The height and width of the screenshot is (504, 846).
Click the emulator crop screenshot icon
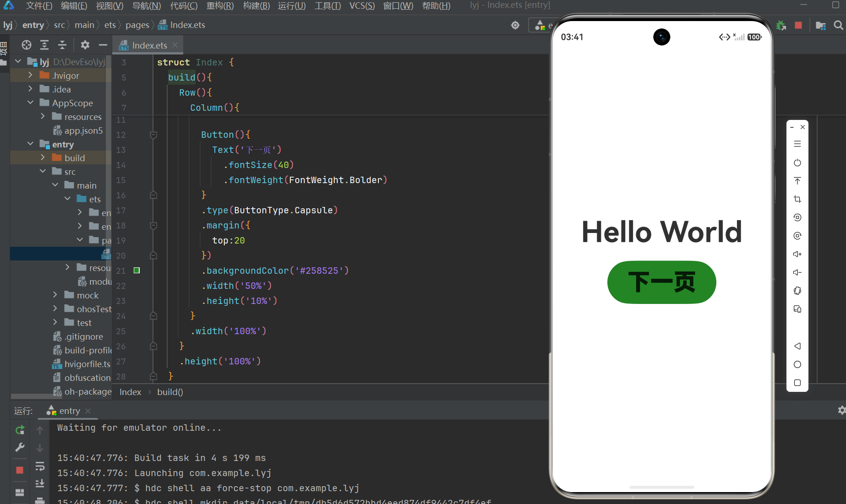point(797,199)
